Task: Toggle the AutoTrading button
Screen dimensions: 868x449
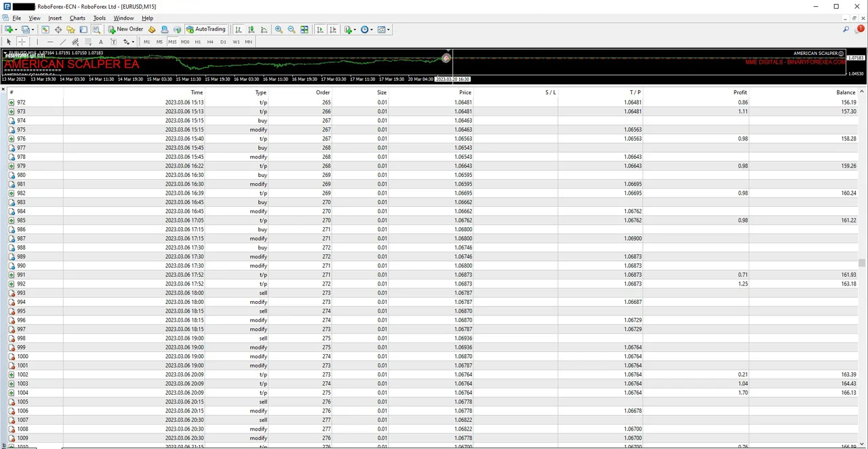Action: 205,29
